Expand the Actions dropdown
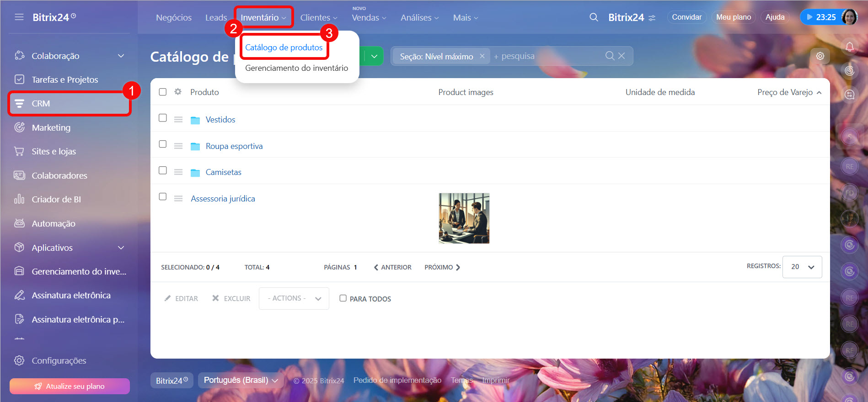 [294, 298]
